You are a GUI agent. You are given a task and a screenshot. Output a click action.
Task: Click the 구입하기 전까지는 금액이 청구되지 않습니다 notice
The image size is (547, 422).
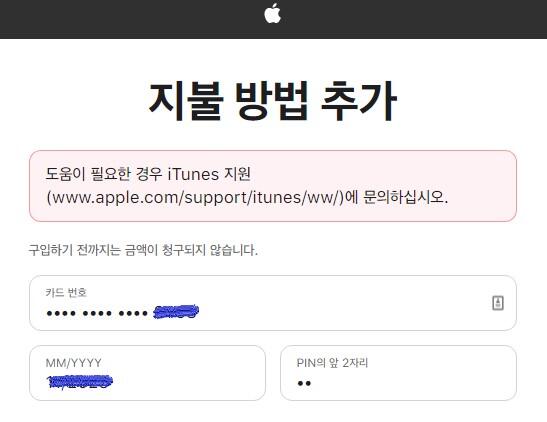point(143,250)
